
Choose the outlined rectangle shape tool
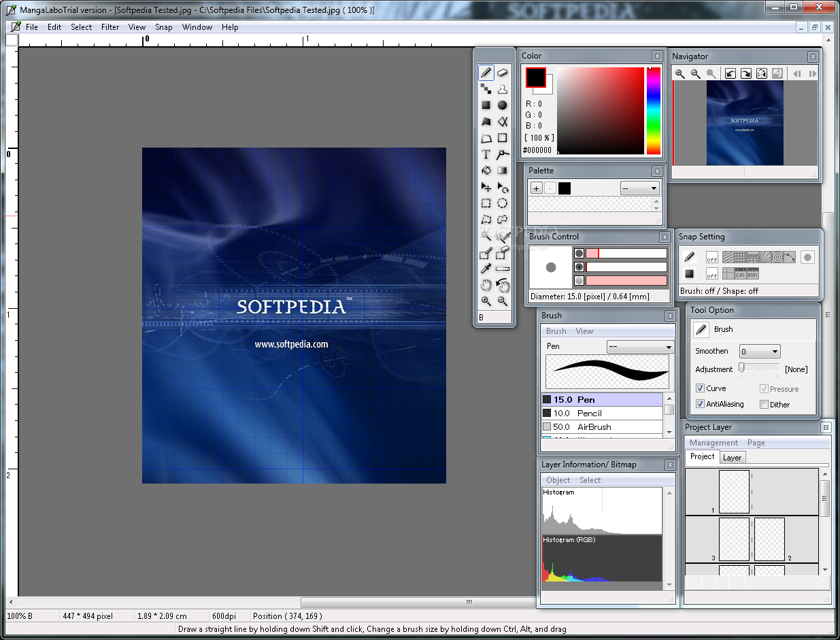point(503,138)
